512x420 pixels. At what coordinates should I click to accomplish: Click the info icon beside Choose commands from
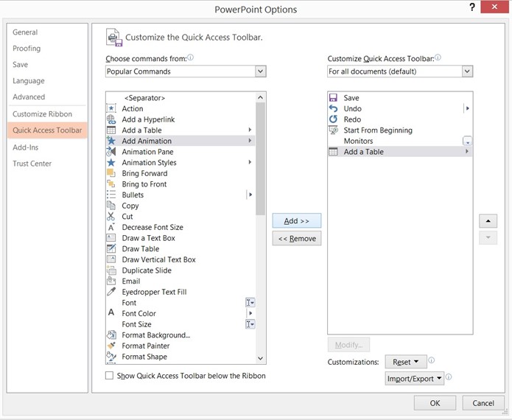pos(190,57)
